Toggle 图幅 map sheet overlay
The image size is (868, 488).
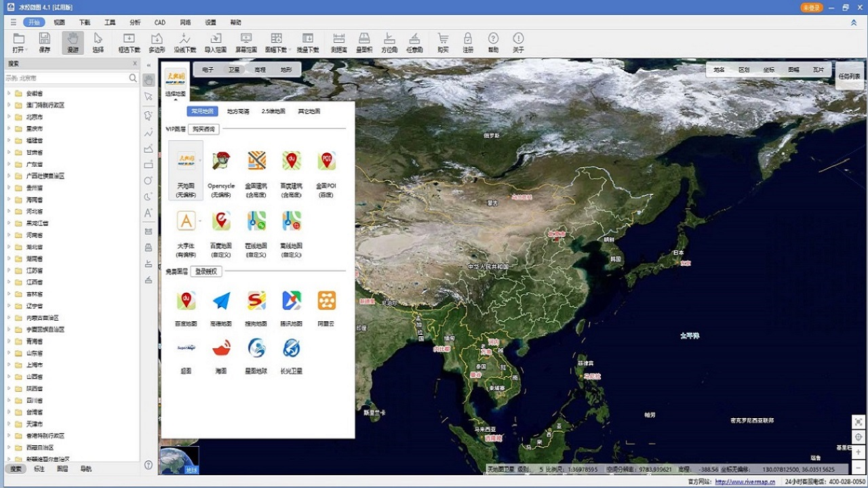tap(794, 70)
